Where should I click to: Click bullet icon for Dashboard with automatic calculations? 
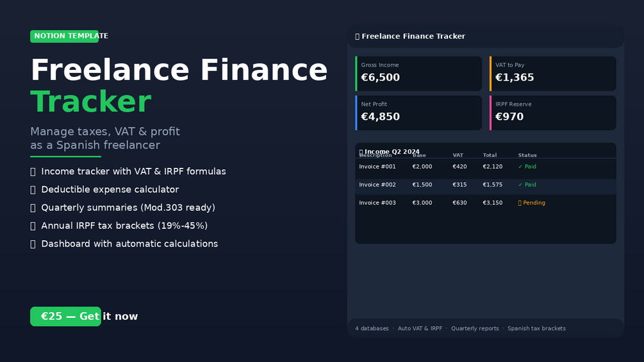coord(33,244)
